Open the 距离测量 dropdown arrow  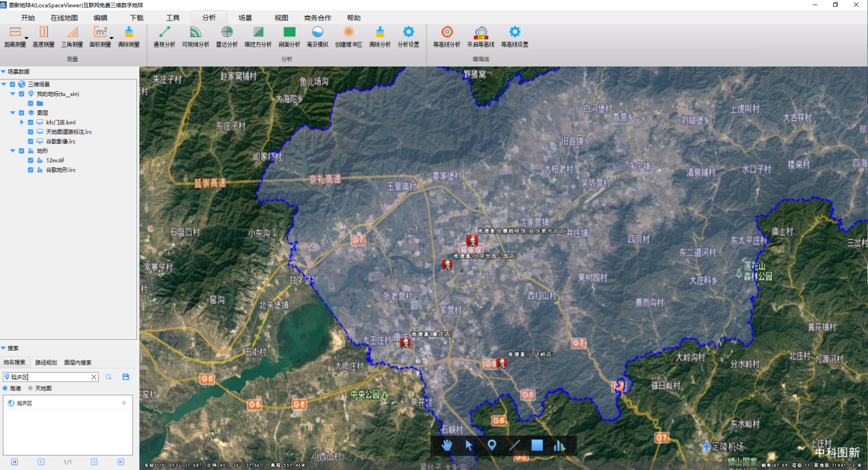coord(26,38)
